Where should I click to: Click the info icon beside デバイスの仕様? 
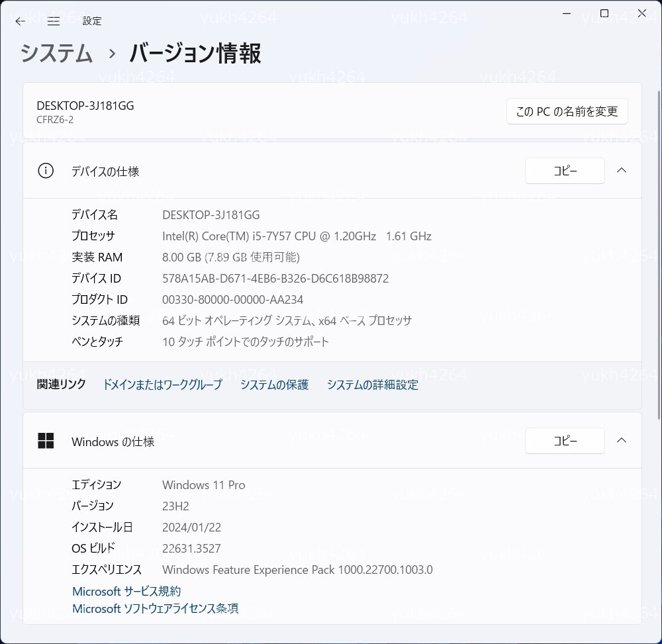46,171
